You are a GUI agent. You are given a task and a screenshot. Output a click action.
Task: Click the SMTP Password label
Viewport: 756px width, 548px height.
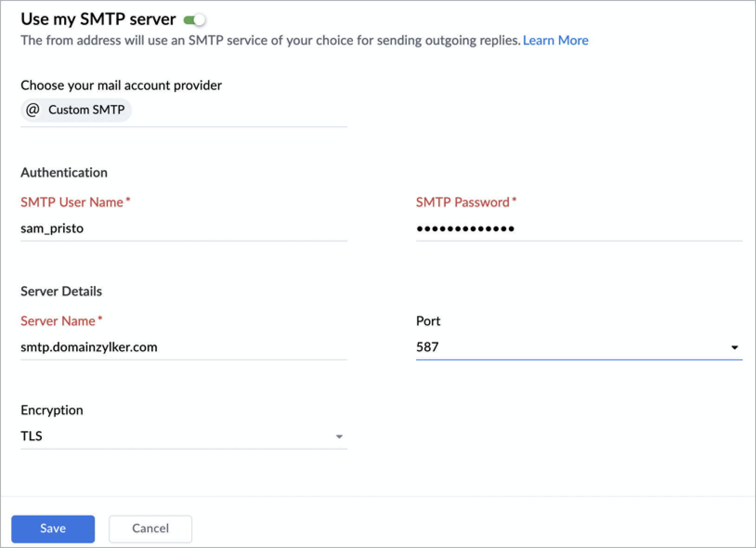pos(463,202)
